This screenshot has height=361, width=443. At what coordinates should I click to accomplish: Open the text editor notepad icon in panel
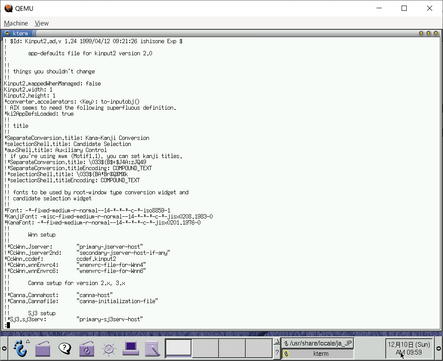tap(153, 349)
